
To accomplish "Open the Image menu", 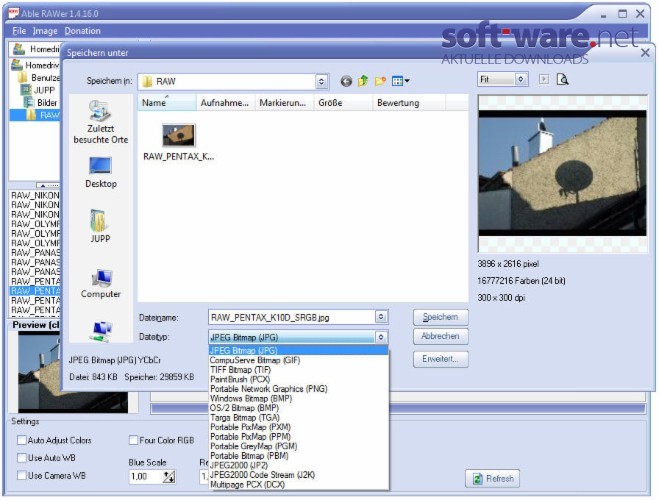I will [45, 31].
